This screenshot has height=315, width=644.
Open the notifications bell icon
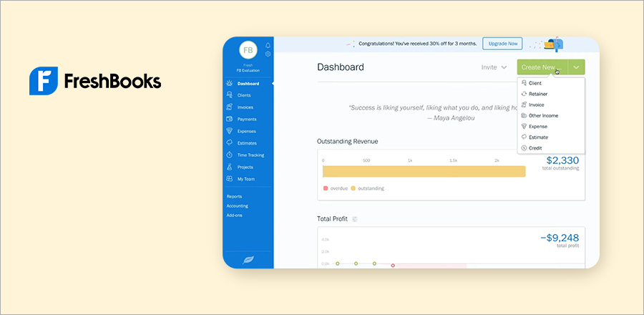coord(268,45)
